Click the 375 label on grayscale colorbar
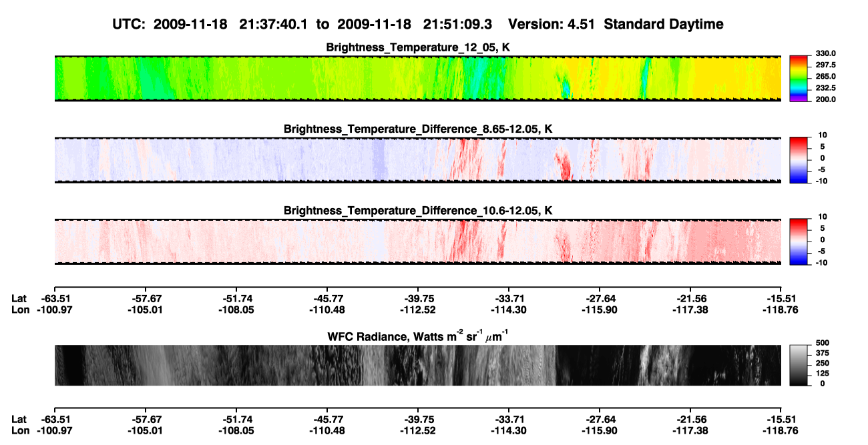 pyautogui.click(x=823, y=352)
